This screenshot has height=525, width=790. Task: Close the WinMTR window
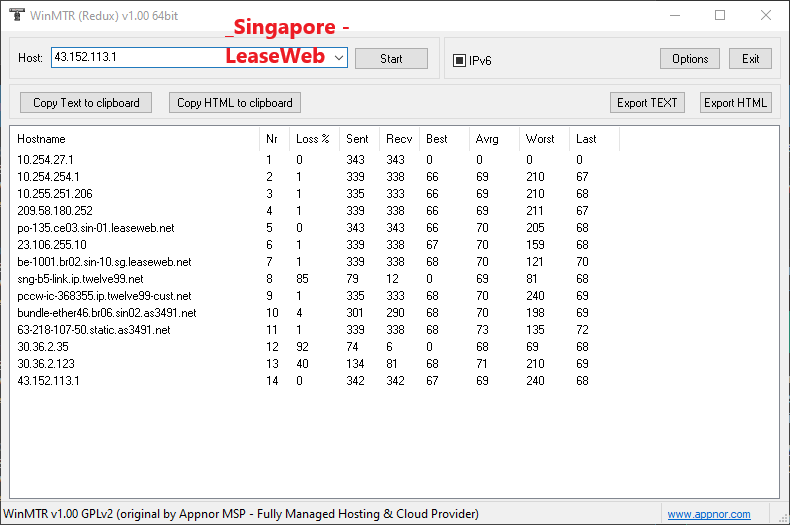click(766, 15)
